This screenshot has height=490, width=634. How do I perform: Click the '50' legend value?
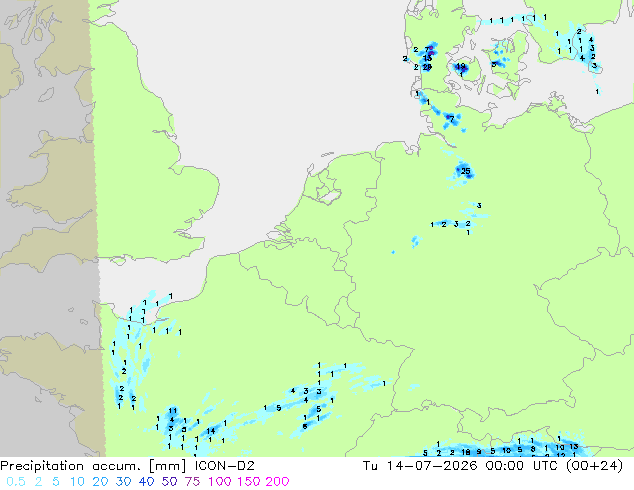click(169, 482)
